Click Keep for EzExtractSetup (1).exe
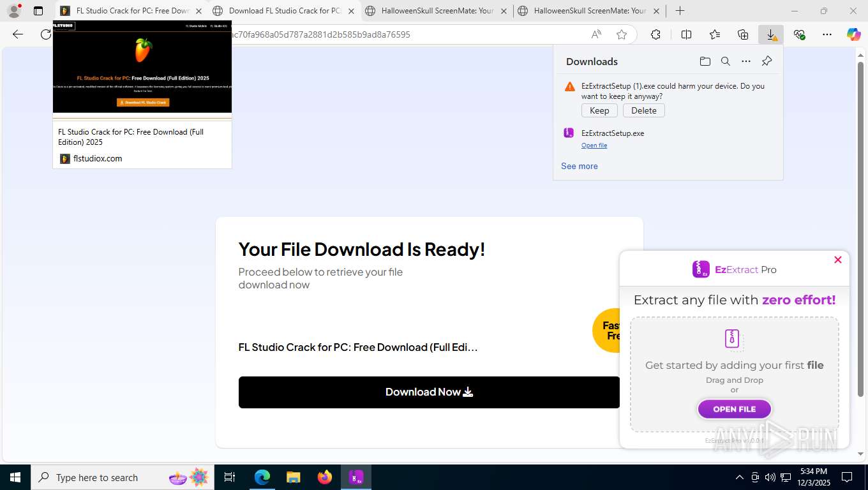The height and width of the screenshot is (490, 868). [599, 110]
